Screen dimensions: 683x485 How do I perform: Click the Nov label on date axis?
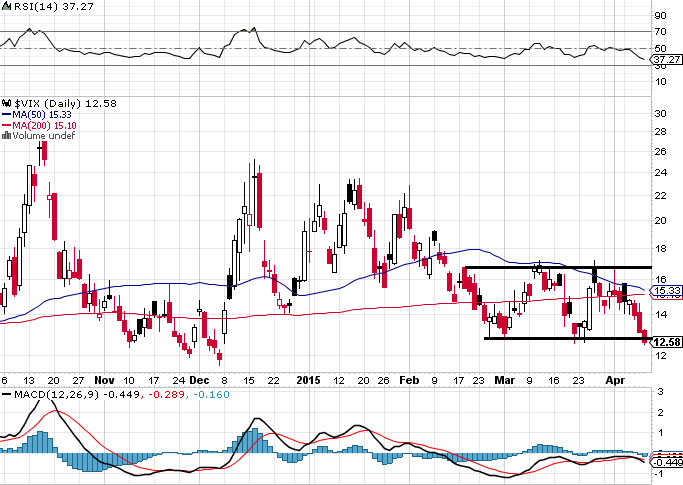pos(105,380)
